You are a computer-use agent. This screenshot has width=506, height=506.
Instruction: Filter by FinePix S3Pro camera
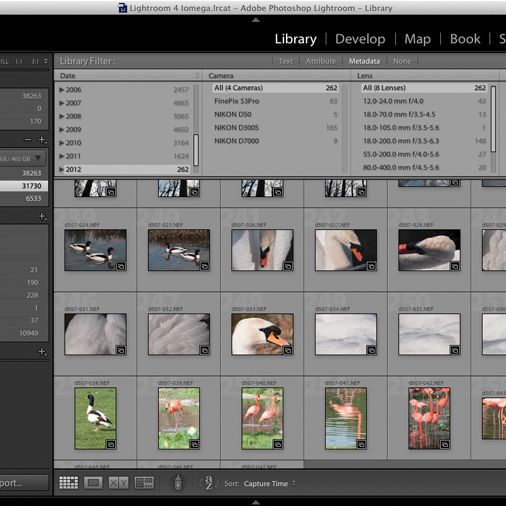[276, 101]
